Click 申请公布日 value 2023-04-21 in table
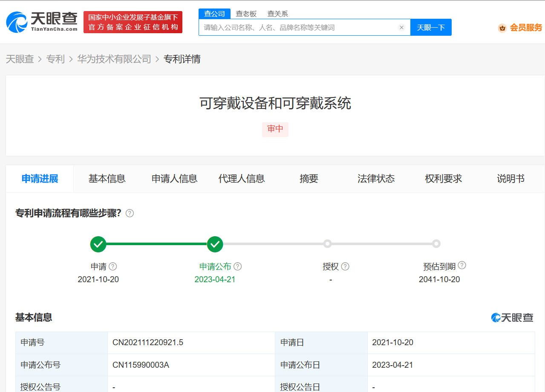545x392 pixels. (x=393, y=365)
